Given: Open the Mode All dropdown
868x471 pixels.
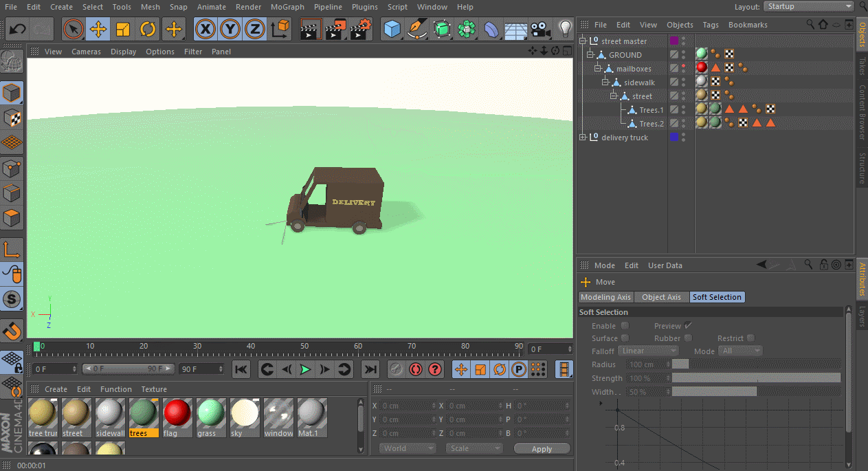Looking at the screenshot, I should (741, 351).
